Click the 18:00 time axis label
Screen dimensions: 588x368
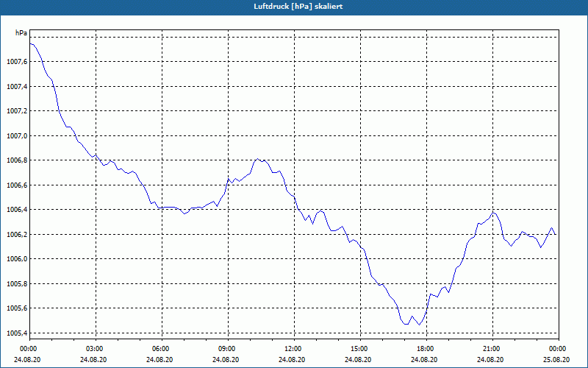pos(426,349)
